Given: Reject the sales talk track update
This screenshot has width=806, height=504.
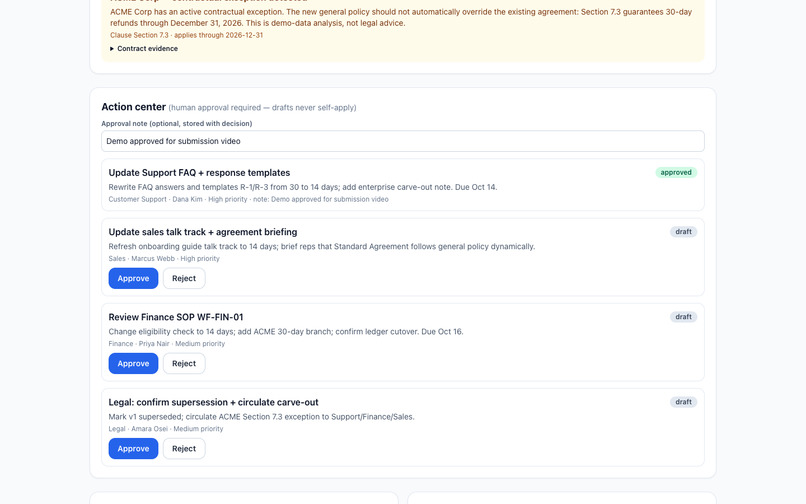Looking at the screenshot, I should click(184, 278).
